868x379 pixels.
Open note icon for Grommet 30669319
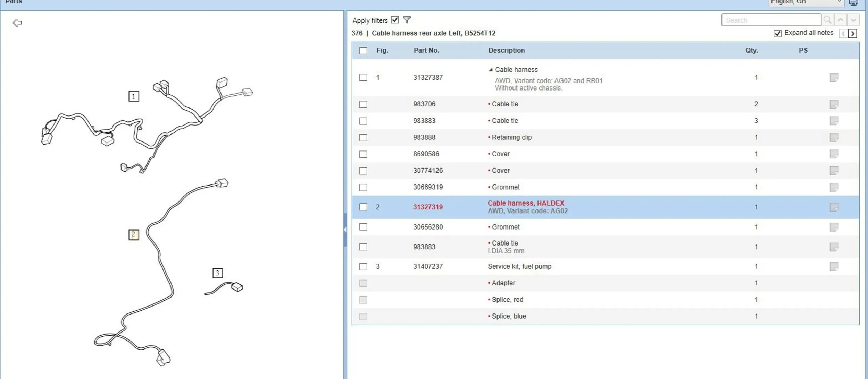point(834,187)
